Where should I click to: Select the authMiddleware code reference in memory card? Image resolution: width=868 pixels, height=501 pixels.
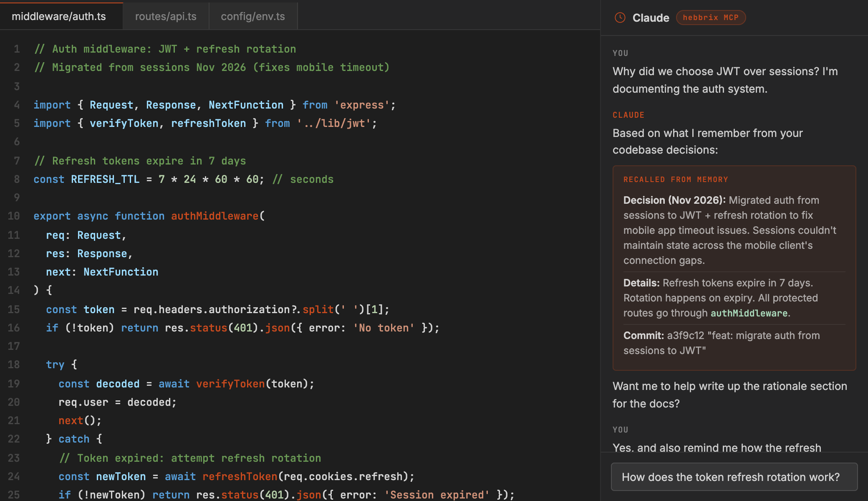coord(749,313)
